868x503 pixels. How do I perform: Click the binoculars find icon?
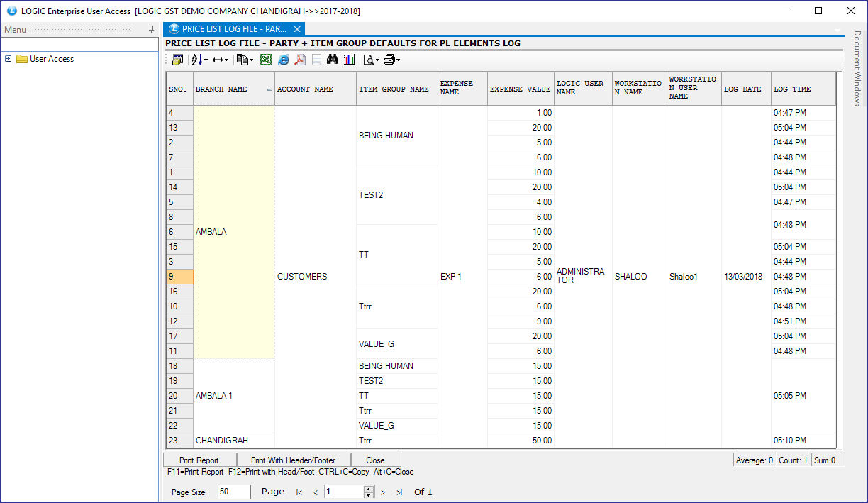point(333,60)
